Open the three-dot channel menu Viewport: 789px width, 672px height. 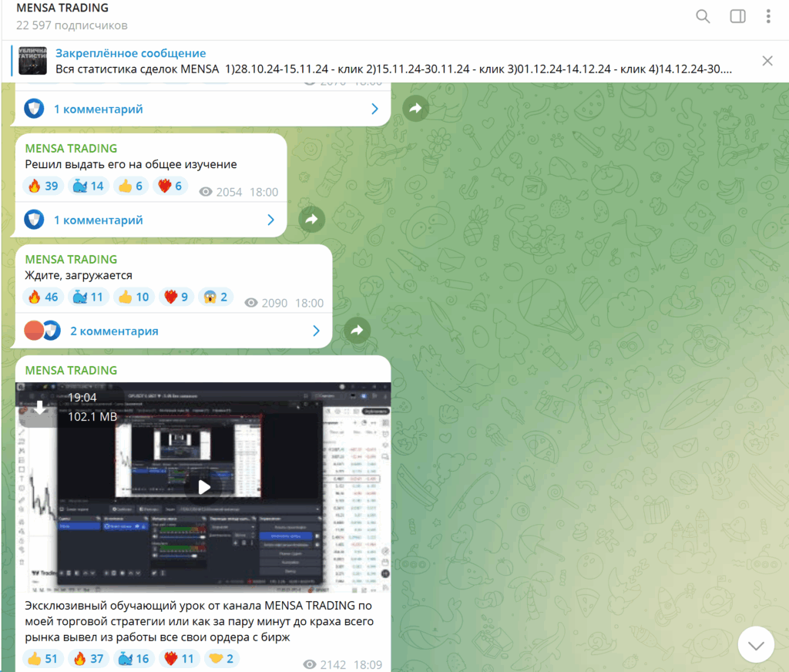(768, 16)
